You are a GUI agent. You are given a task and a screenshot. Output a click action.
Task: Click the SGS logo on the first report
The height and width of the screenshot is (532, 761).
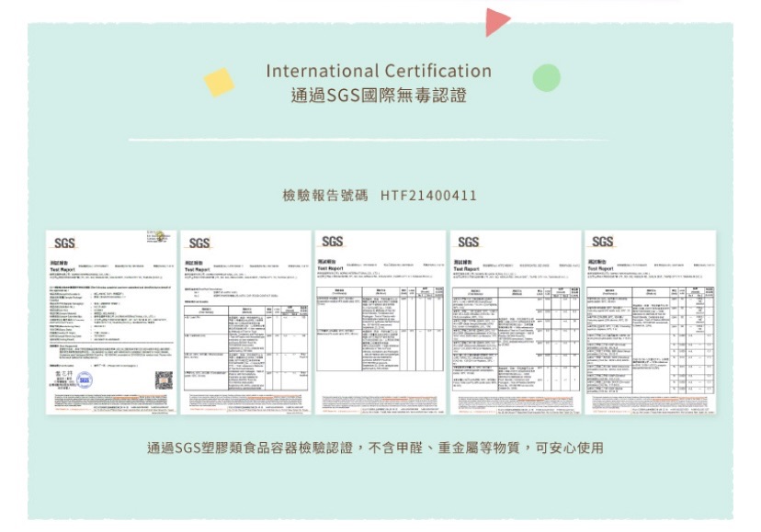tap(64, 243)
